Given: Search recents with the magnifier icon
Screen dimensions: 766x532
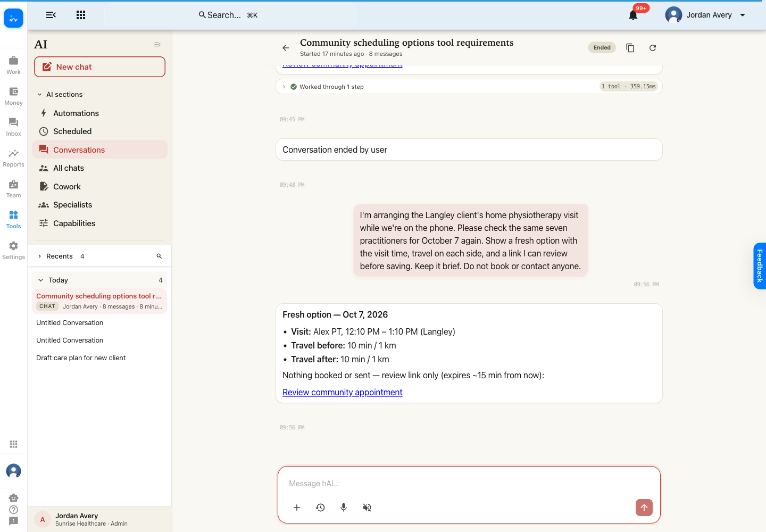Looking at the screenshot, I should coord(159,256).
